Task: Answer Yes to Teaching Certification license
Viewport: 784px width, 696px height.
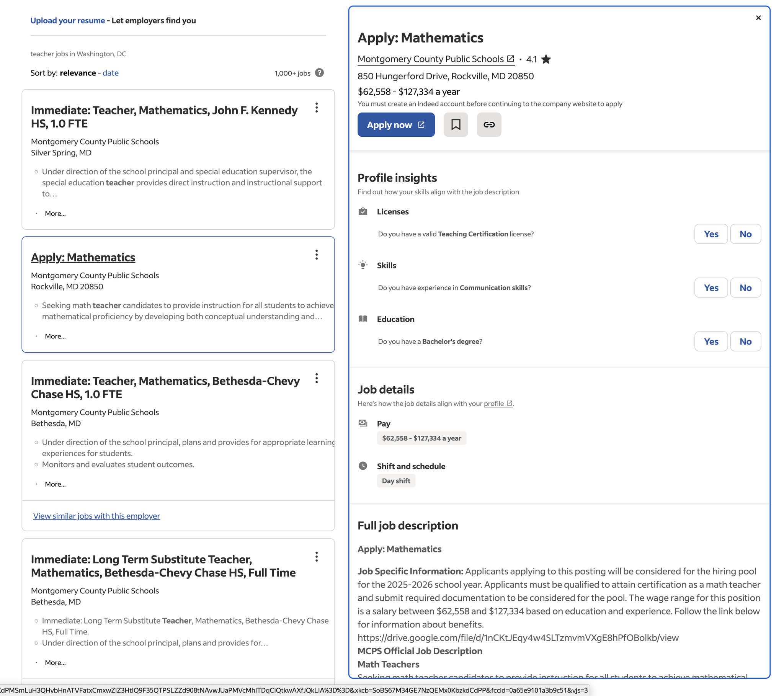Action: click(711, 234)
